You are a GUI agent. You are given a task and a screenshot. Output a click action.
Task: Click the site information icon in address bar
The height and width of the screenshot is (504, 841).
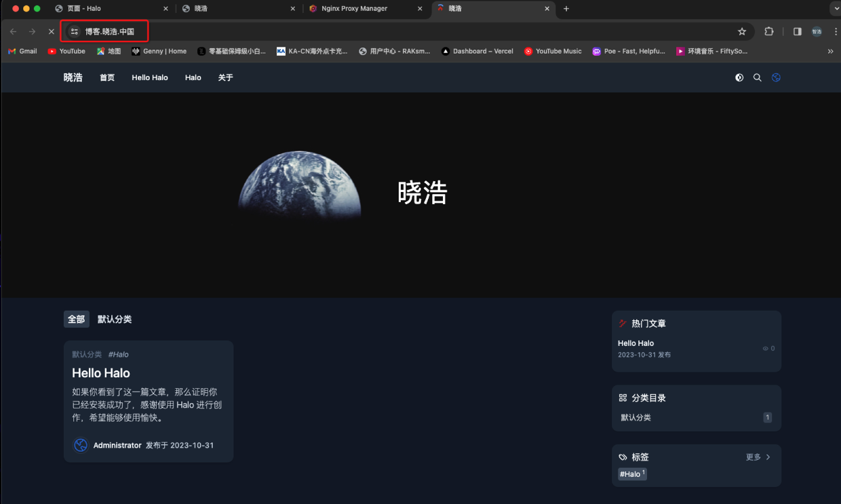point(74,31)
